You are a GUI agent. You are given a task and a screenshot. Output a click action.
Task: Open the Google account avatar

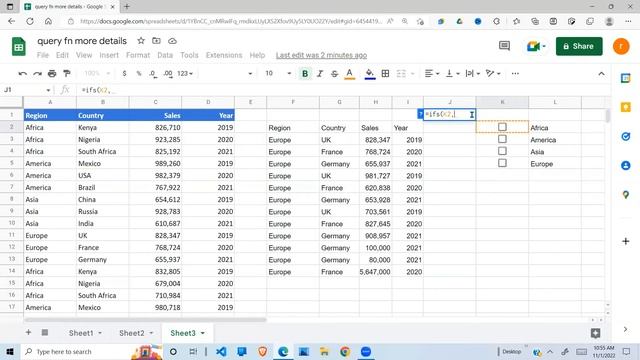pyautogui.click(x=621, y=46)
